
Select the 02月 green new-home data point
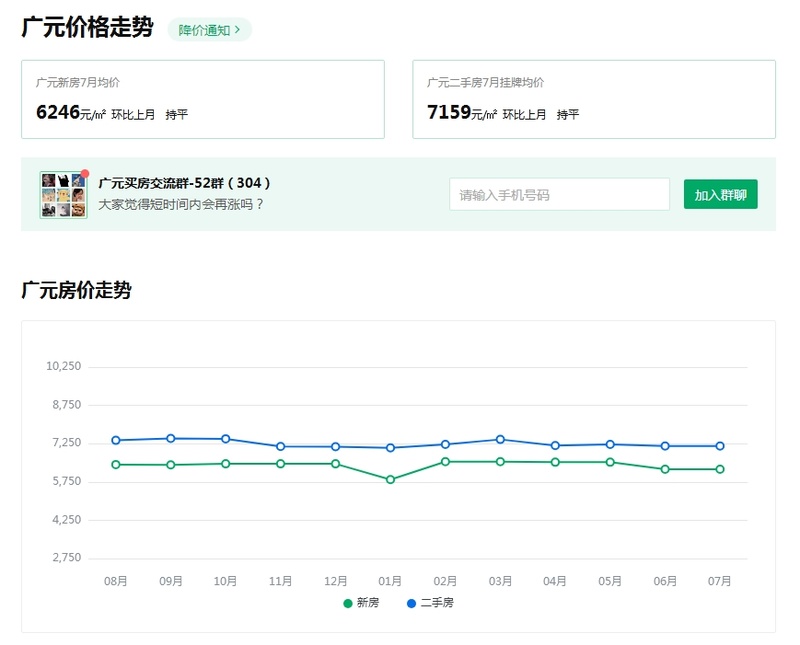[445, 461]
